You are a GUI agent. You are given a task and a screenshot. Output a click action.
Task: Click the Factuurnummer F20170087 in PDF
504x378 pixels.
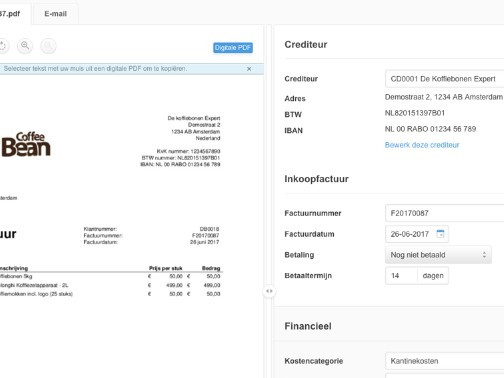pos(205,235)
